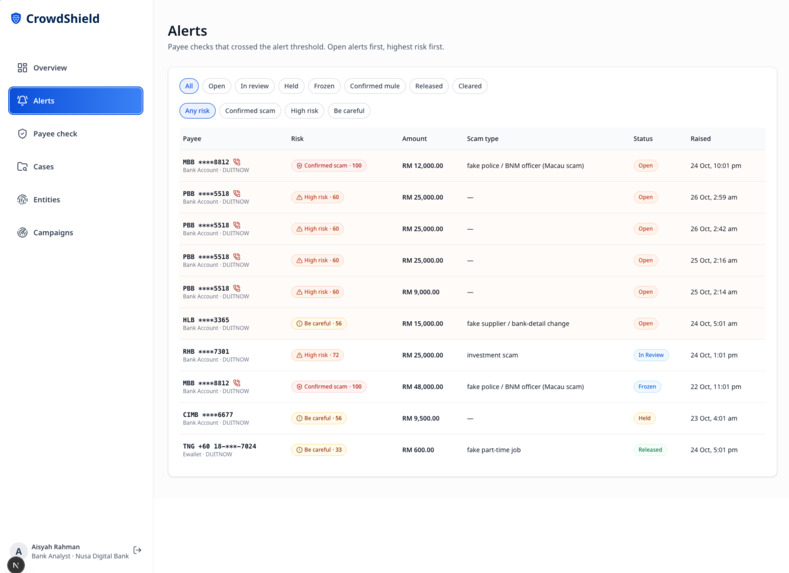This screenshot has height=573, width=789.
Task: Click the round N badge at bottom-left
Action: (16, 565)
